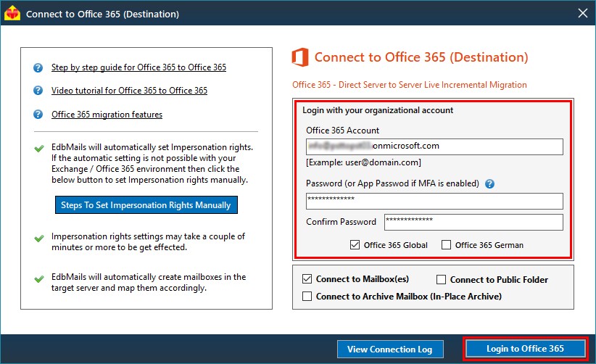The height and width of the screenshot is (364, 596).
Task: Click the Office 365 logo beside heading
Action: 300,57
